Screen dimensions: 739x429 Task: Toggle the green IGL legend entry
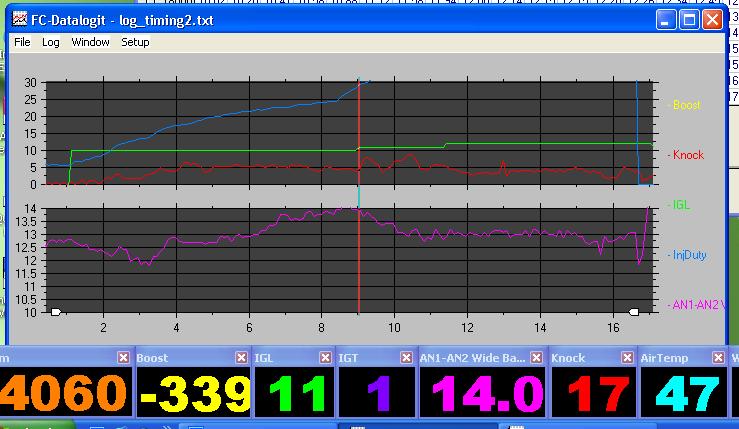click(682, 205)
